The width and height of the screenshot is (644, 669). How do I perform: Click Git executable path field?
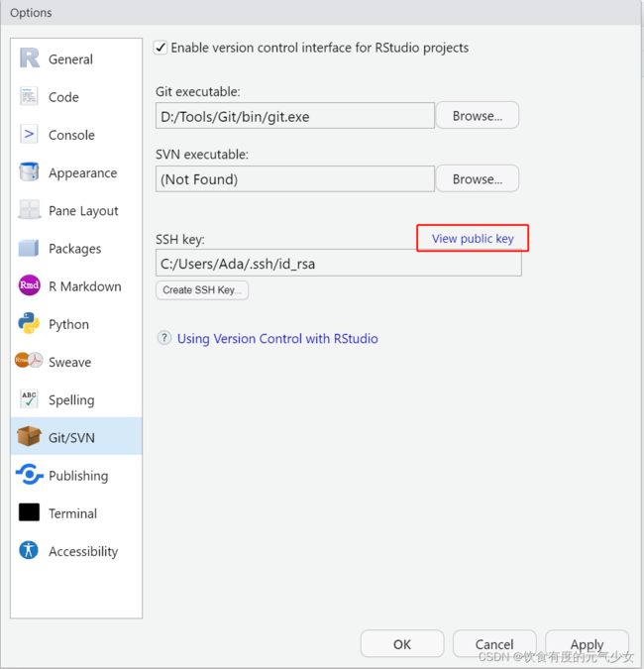coord(295,116)
